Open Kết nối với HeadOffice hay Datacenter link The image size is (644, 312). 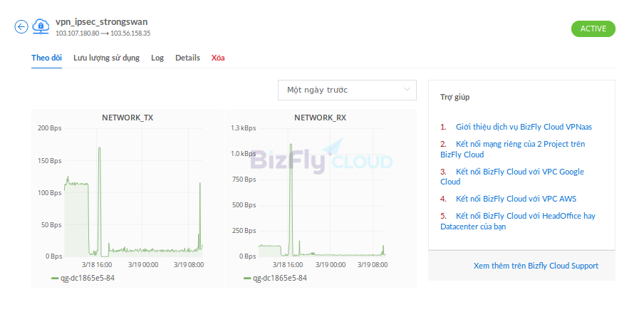coord(518,221)
